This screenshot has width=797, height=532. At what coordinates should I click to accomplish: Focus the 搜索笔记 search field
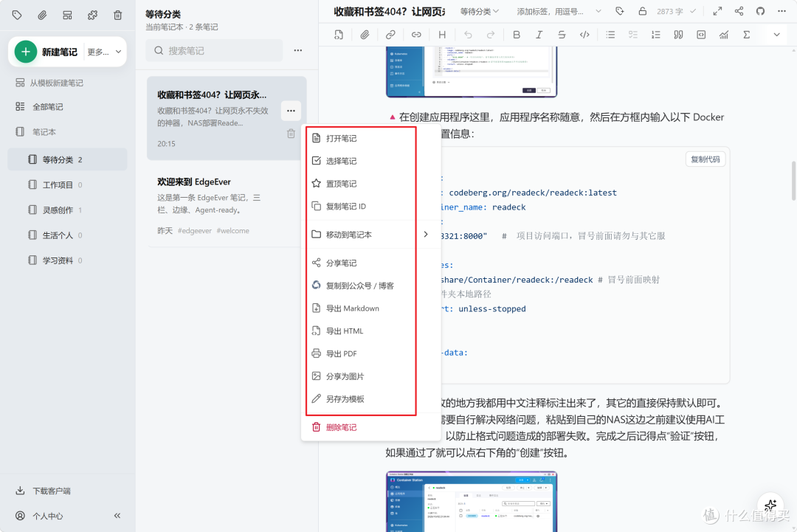tap(214, 51)
